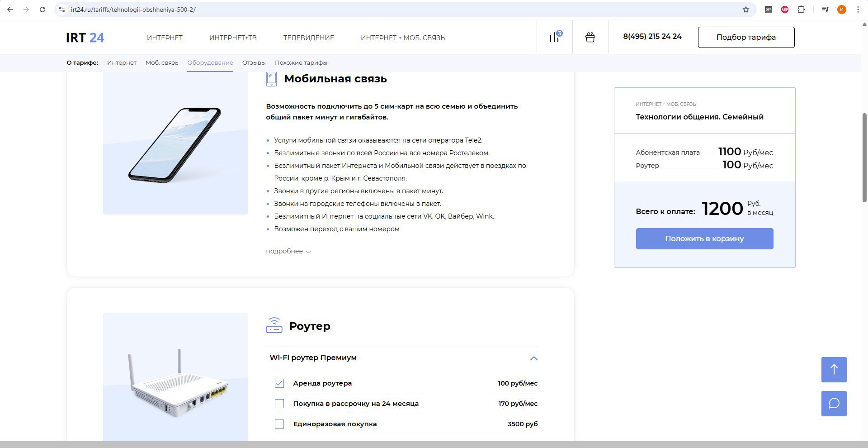Image resolution: width=868 pixels, height=448 pixels.
Task: Open the tariff comparison icon with badge
Action: point(555,37)
